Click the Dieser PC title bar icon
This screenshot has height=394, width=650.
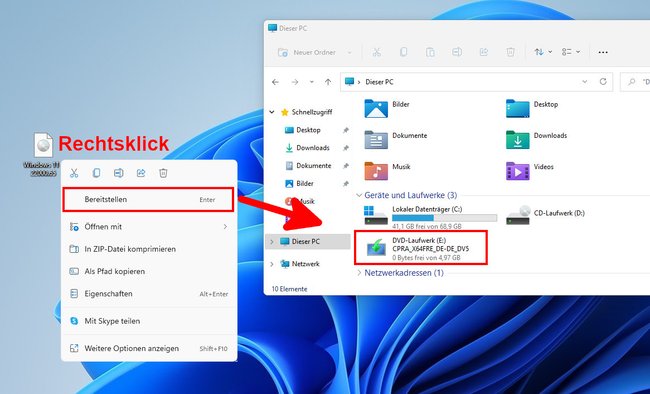[272, 28]
